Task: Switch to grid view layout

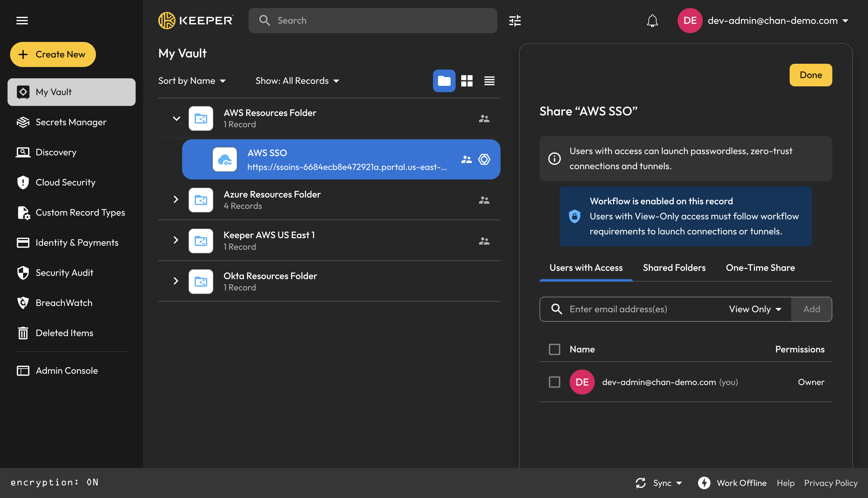Action: coord(467,81)
